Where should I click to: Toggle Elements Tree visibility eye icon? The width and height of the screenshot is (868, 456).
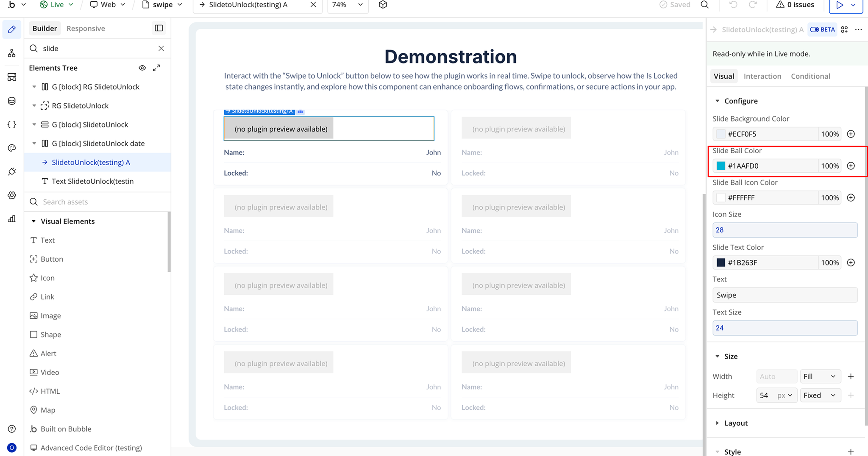click(142, 68)
